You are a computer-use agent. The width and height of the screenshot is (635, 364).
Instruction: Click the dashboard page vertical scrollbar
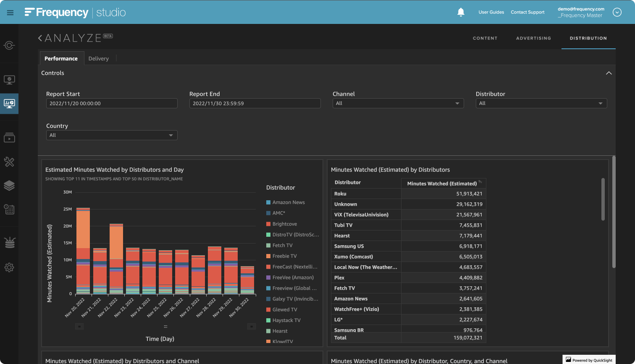click(x=614, y=212)
